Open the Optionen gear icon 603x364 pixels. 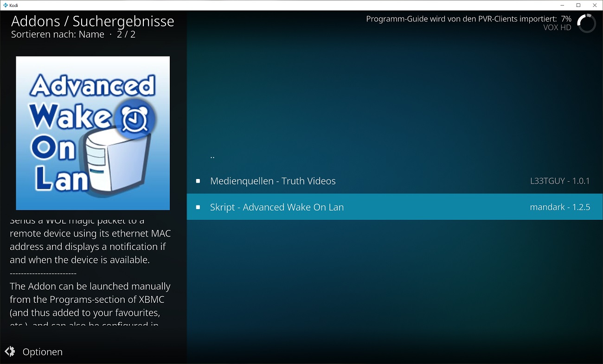click(x=10, y=351)
